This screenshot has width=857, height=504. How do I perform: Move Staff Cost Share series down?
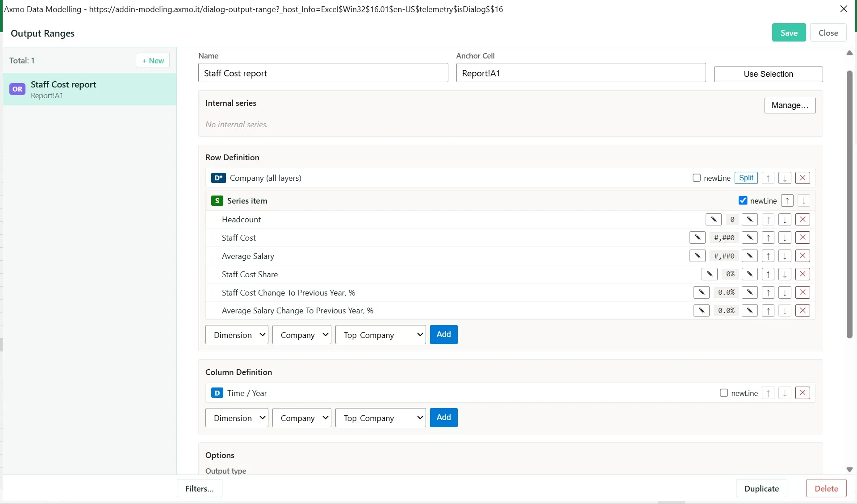[785, 275]
